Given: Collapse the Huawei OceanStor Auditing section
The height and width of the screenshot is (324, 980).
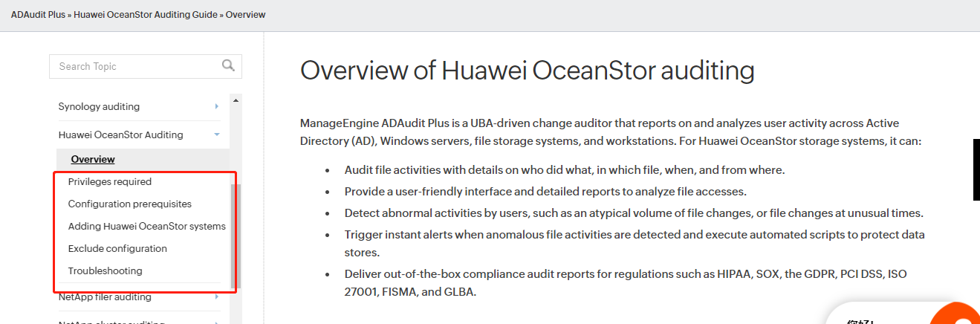Looking at the screenshot, I should pyautogui.click(x=216, y=135).
